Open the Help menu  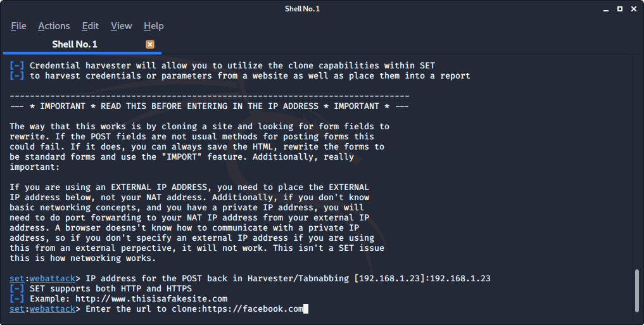point(154,26)
